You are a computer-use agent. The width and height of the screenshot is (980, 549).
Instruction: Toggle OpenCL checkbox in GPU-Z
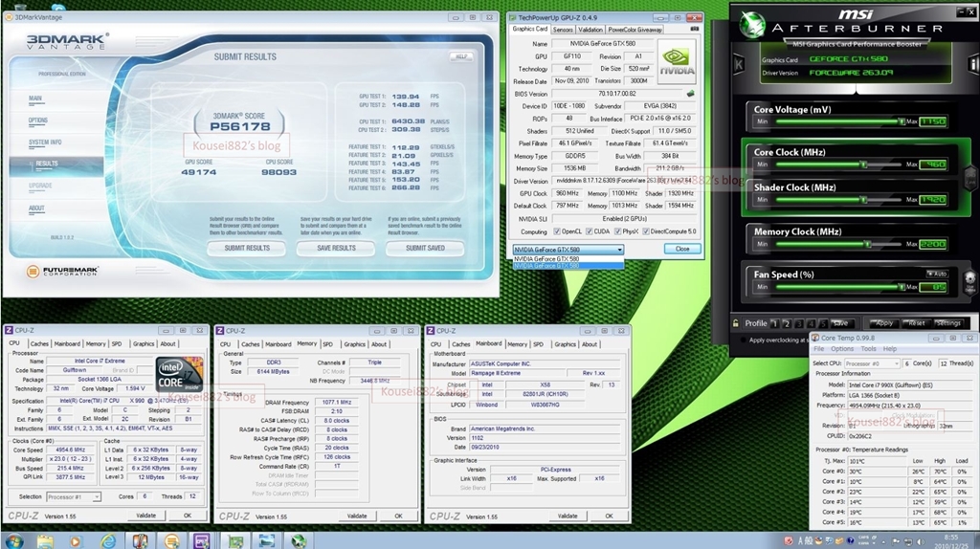557,231
